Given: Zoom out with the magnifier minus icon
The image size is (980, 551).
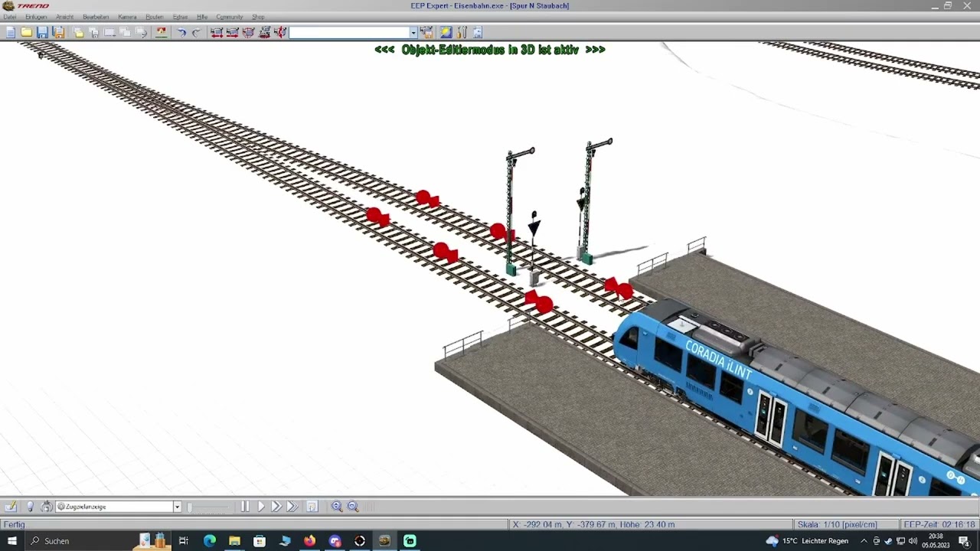Looking at the screenshot, I should pos(353,507).
